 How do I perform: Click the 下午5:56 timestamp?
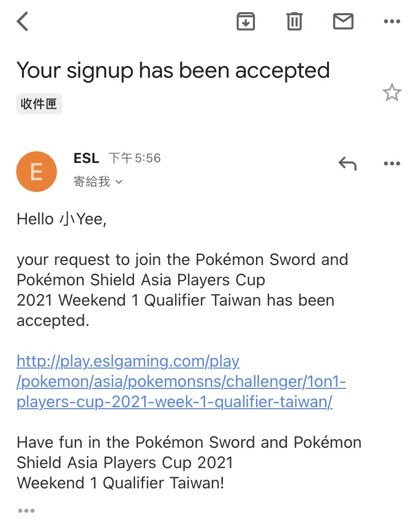click(135, 158)
